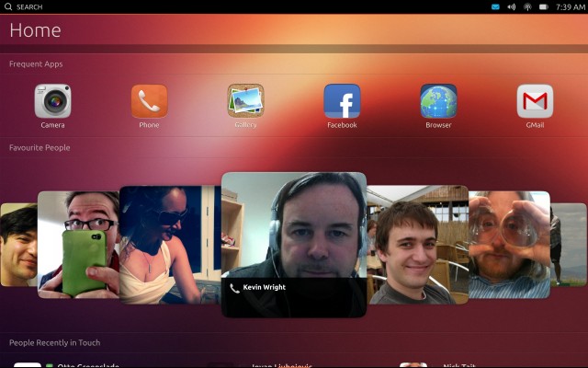Click the Favourite People section header
The width and height of the screenshot is (588, 368).
pyautogui.click(x=40, y=147)
